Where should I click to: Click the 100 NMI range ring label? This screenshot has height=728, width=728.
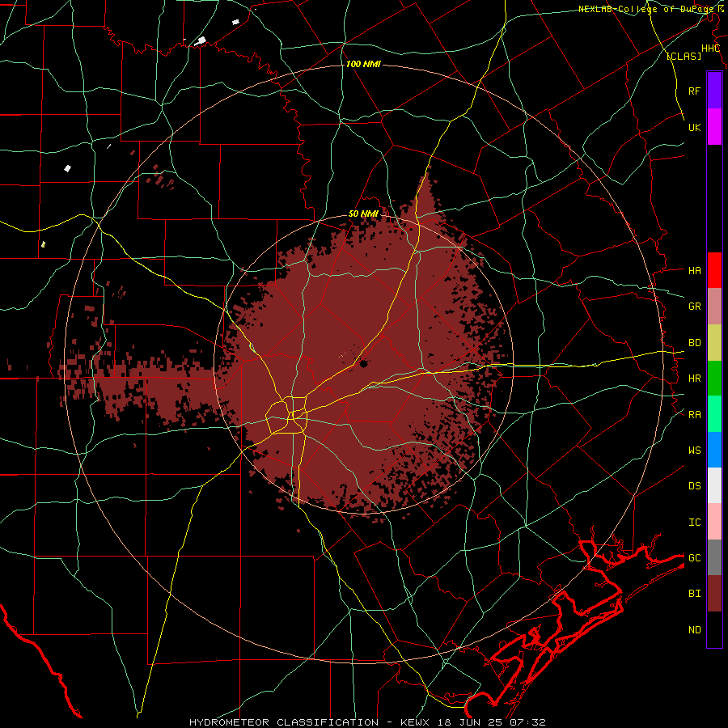click(363, 64)
